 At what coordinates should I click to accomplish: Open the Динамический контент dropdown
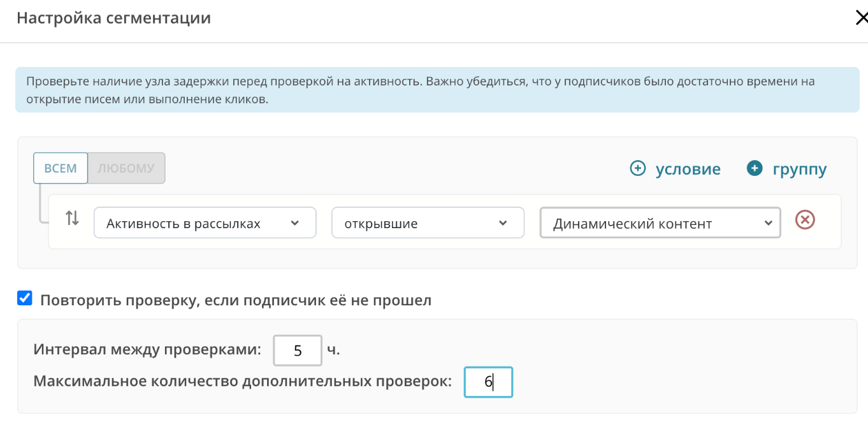pyautogui.click(x=650, y=223)
